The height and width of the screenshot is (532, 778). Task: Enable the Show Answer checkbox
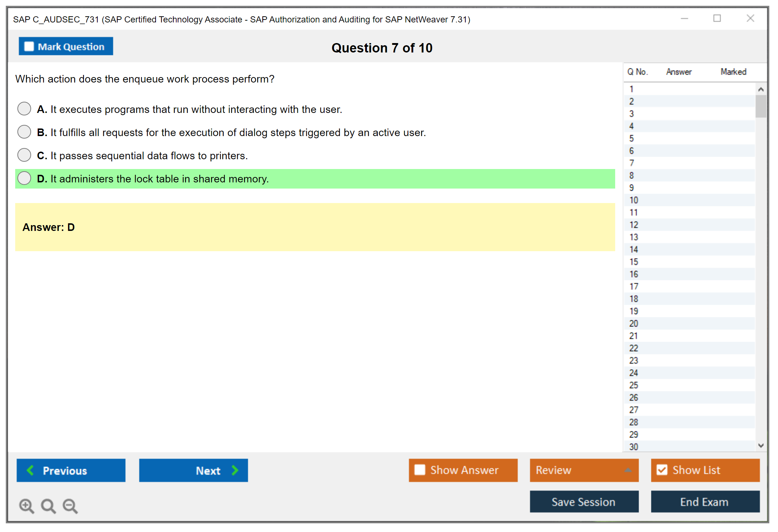pyautogui.click(x=420, y=470)
